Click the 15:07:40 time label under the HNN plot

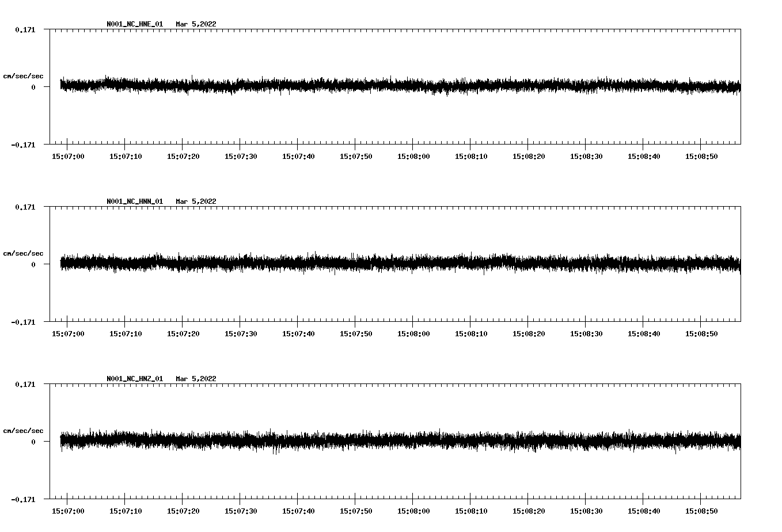pyautogui.click(x=298, y=334)
